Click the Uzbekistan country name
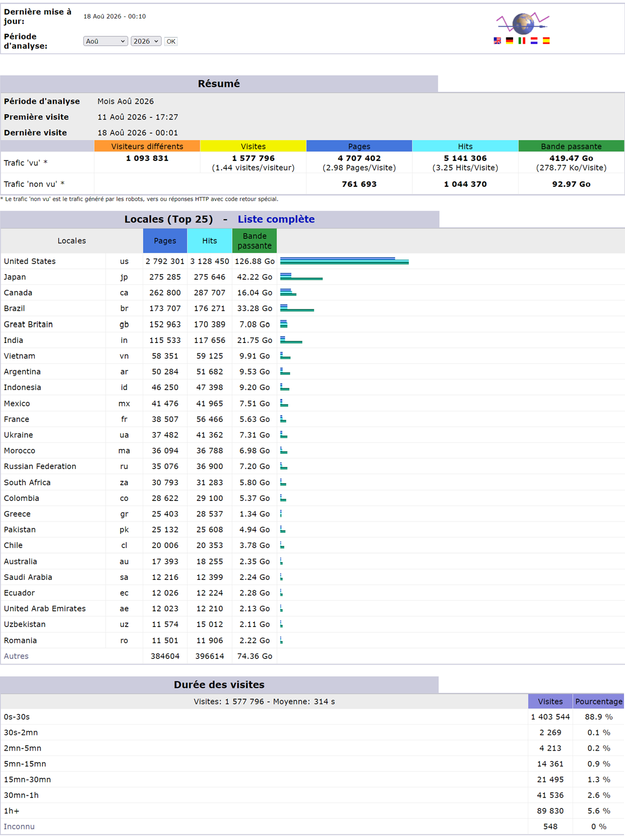Image resolution: width=625 pixels, height=840 pixels. [x=25, y=624]
